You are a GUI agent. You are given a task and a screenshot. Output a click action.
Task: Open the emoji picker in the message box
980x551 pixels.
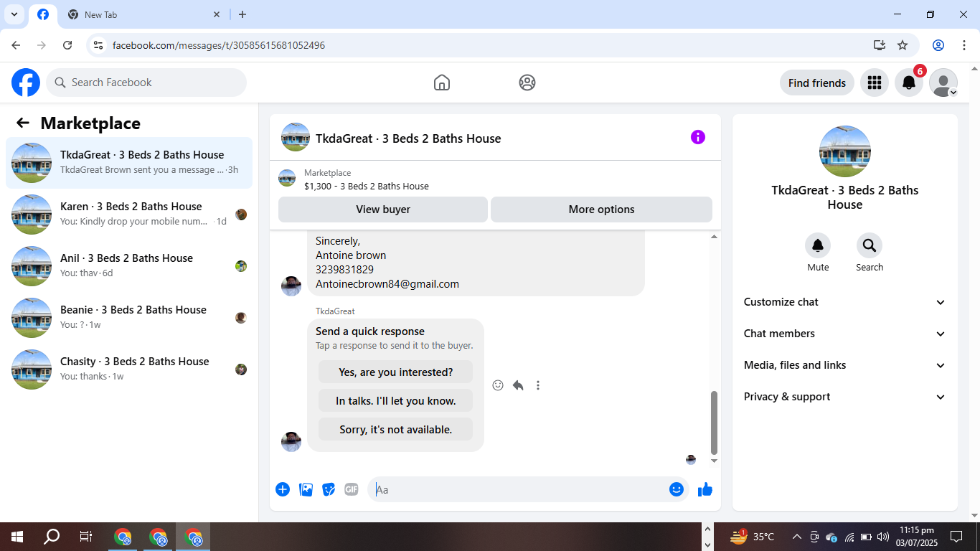coord(677,489)
